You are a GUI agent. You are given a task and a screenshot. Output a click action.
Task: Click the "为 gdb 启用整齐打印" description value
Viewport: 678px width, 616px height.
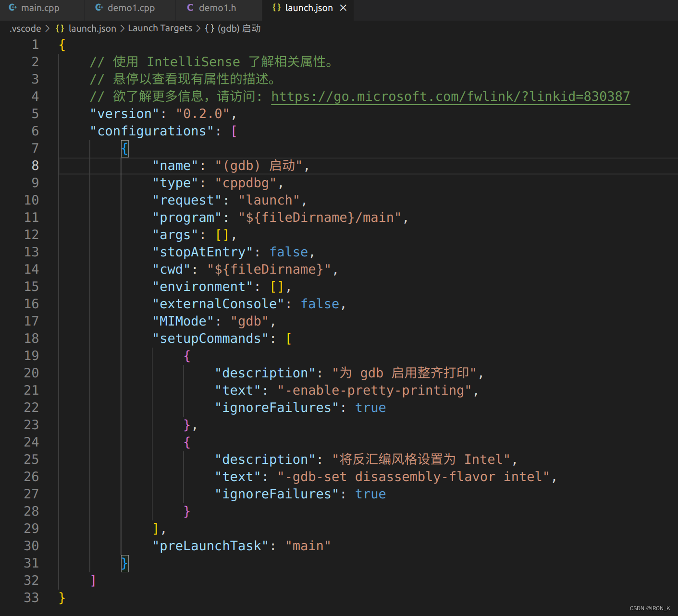[x=404, y=373]
